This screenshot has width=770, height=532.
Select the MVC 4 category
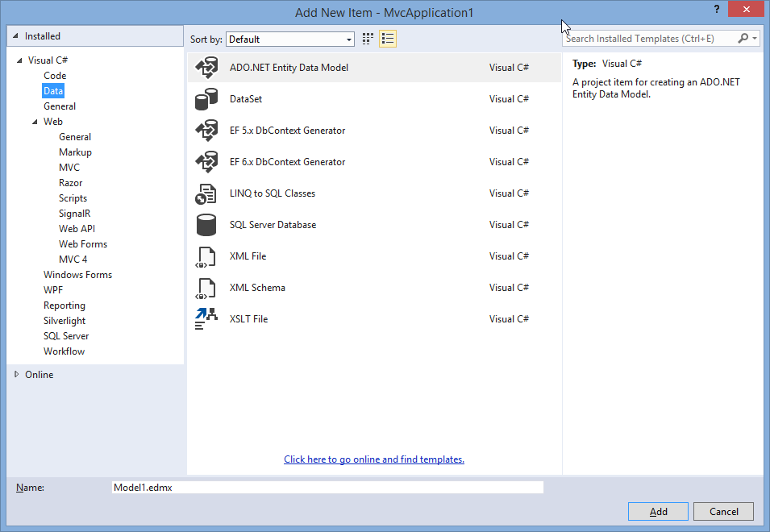73,260
